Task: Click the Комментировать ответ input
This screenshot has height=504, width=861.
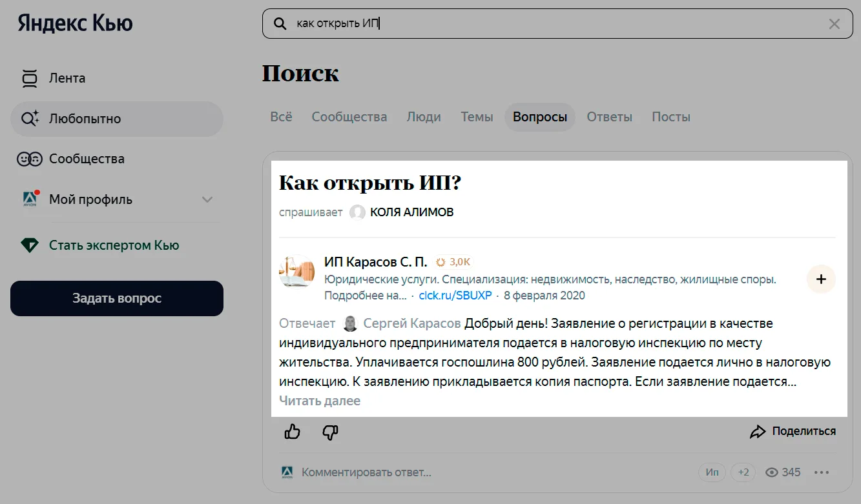Action: 366,472
